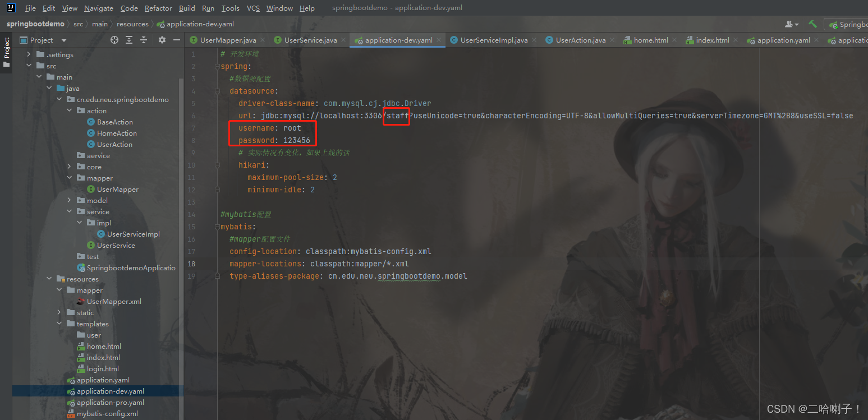Switch to UserAction.java tab

[581, 40]
